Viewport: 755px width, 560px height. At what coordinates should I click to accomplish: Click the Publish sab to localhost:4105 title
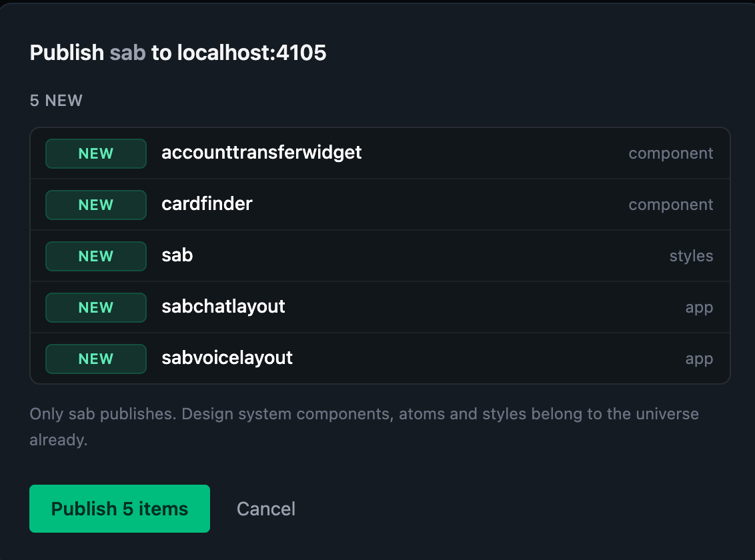177,53
